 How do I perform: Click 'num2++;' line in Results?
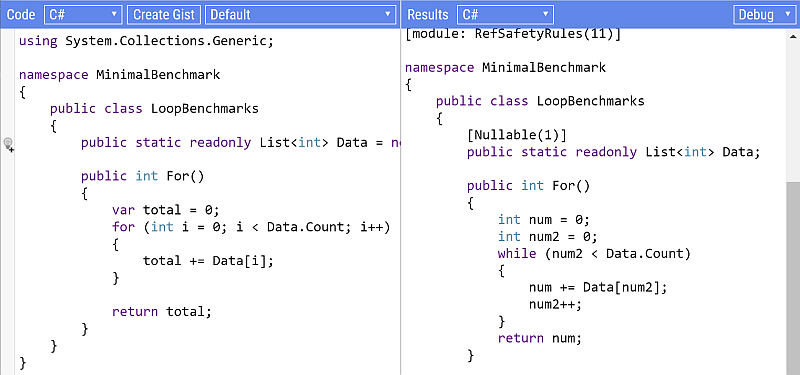click(556, 305)
